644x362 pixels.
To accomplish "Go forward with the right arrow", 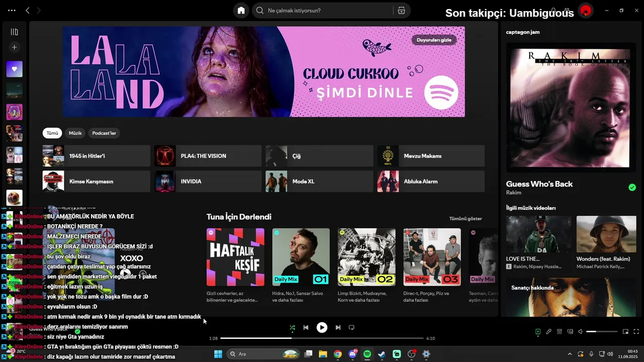I will (39, 10).
